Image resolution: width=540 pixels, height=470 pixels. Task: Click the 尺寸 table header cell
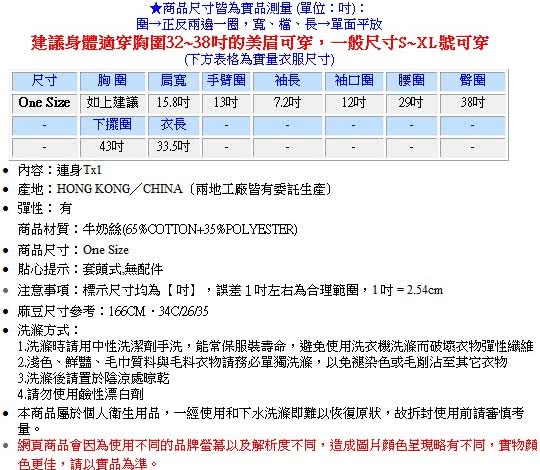click(x=44, y=81)
